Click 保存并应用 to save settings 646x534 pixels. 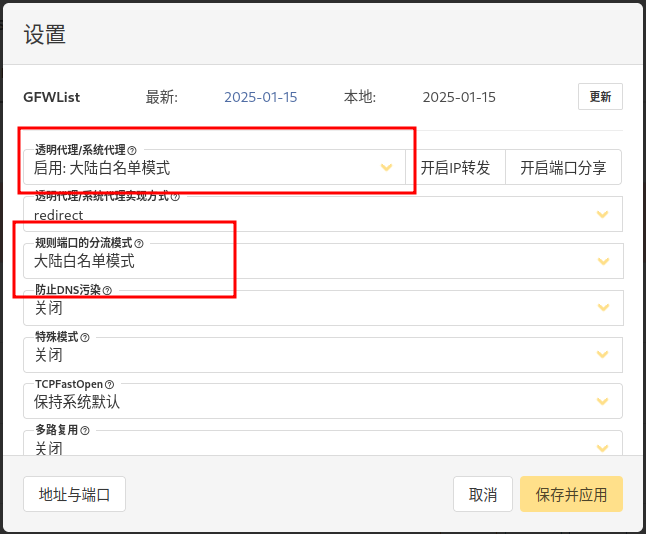coord(571,494)
